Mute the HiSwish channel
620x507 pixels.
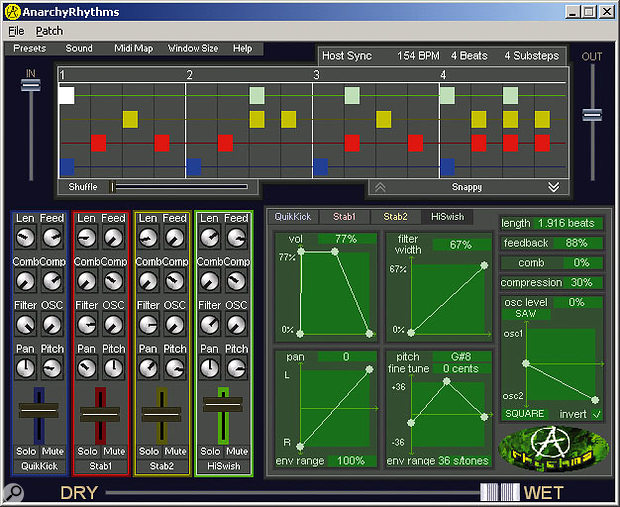point(237,451)
